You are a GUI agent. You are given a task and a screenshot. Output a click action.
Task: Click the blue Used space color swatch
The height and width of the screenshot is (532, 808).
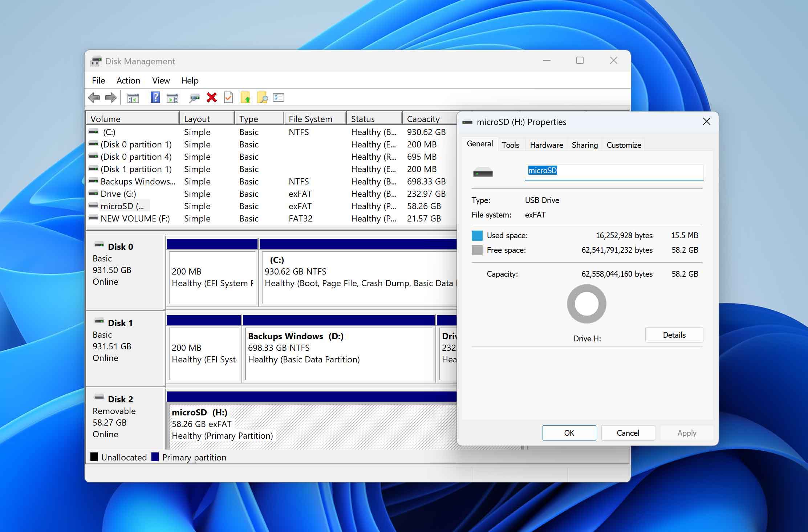coord(477,236)
